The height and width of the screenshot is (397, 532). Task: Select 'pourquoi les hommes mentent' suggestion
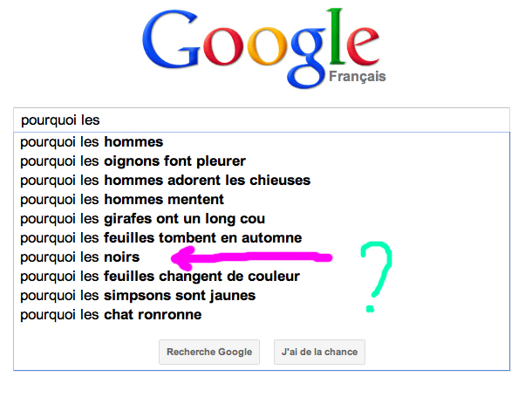(x=122, y=199)
